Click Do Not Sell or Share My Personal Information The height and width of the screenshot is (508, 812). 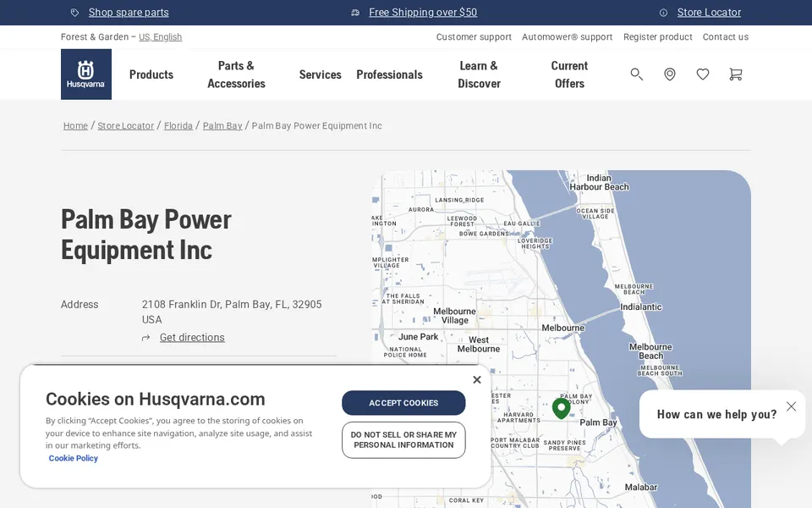pyautogui.click(x=403, y=440)
